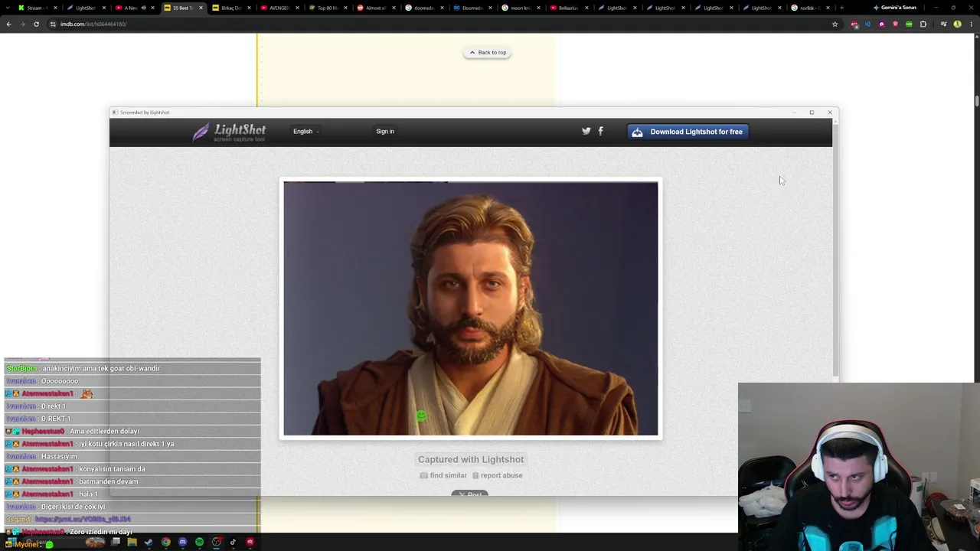Open a new browser tab with plus button

click(841, 8)
